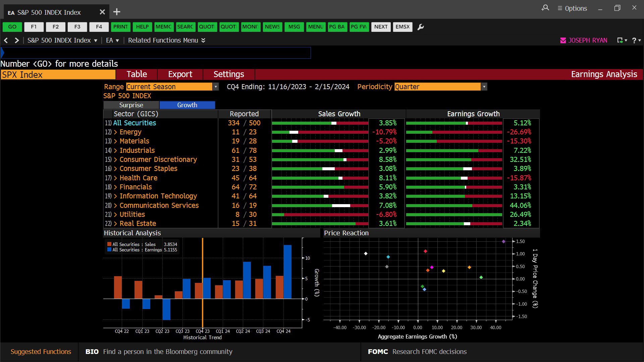Select the Growth view toggle
Image resolution: width=644 pixels, height=362 pixels.
(187, 105)
